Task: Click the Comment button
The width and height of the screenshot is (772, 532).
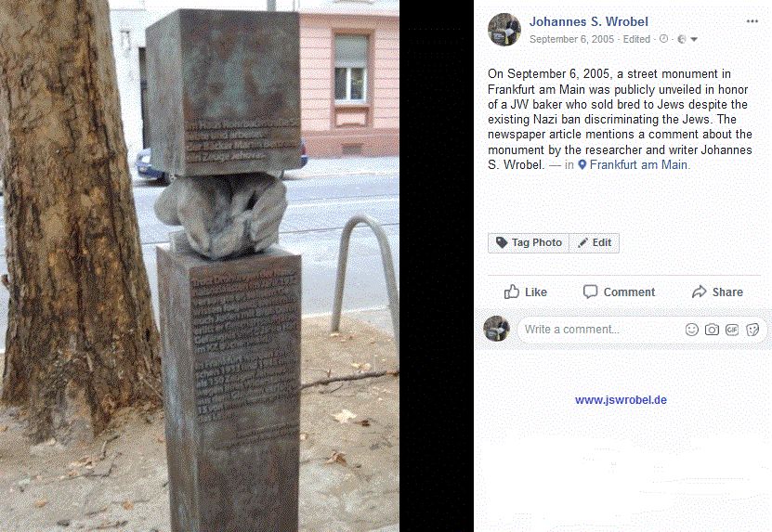Action: tap(619, 292)
